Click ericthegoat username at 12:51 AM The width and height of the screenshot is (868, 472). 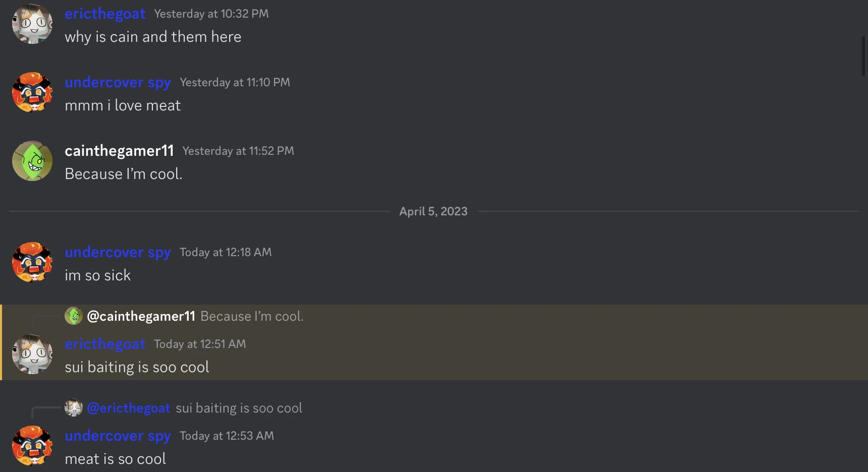tap(105, 344)
